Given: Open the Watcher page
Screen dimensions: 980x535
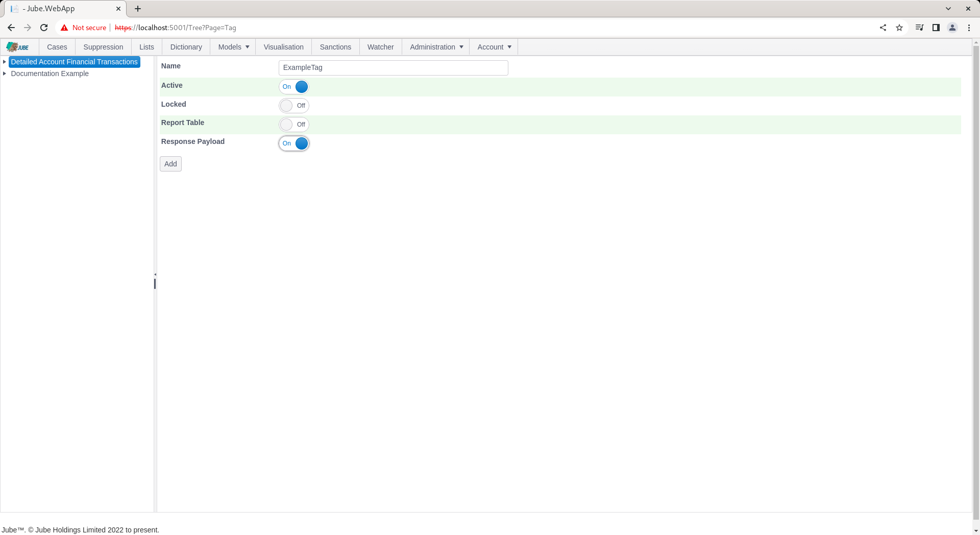Looking at the screenshot, I should (380, 47).
